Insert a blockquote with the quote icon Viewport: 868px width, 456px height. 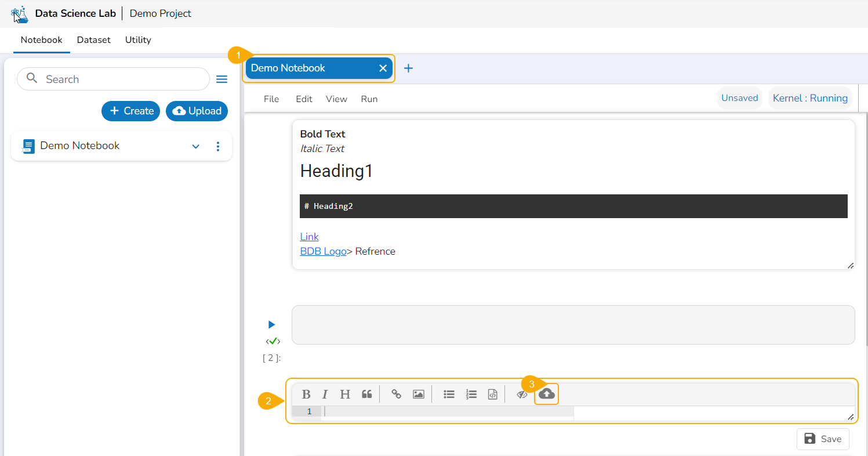[x=366, y=395]
